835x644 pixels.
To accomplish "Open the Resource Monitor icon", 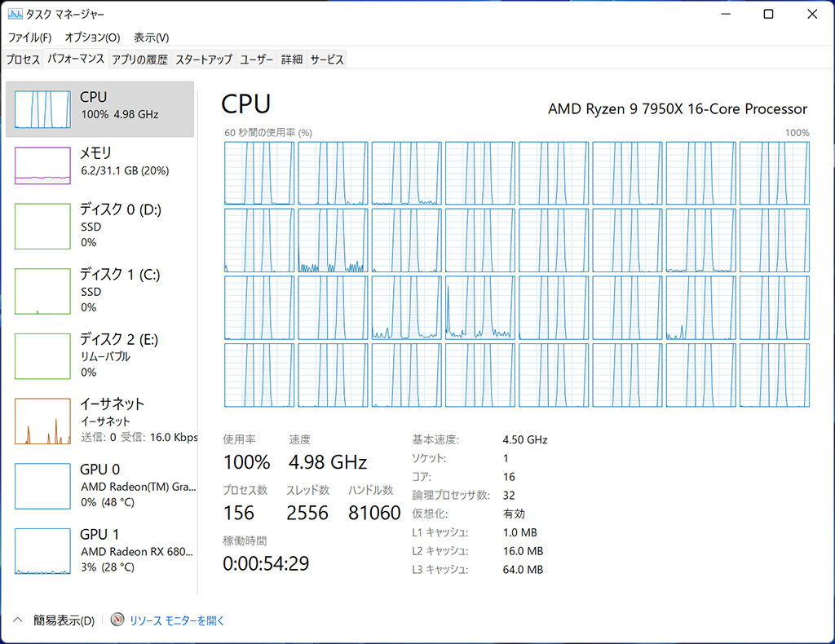I will [117, 620].
